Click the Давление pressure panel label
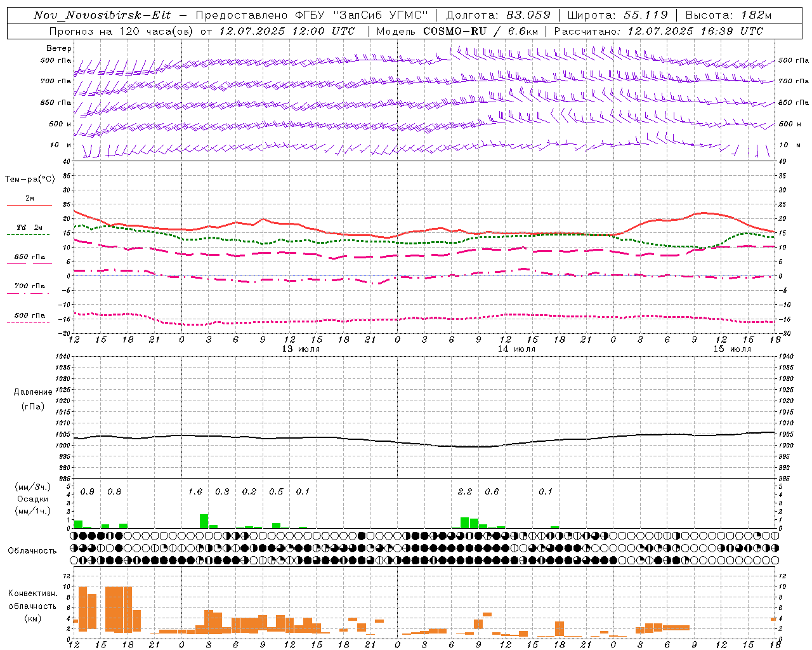 click(33, 392)
